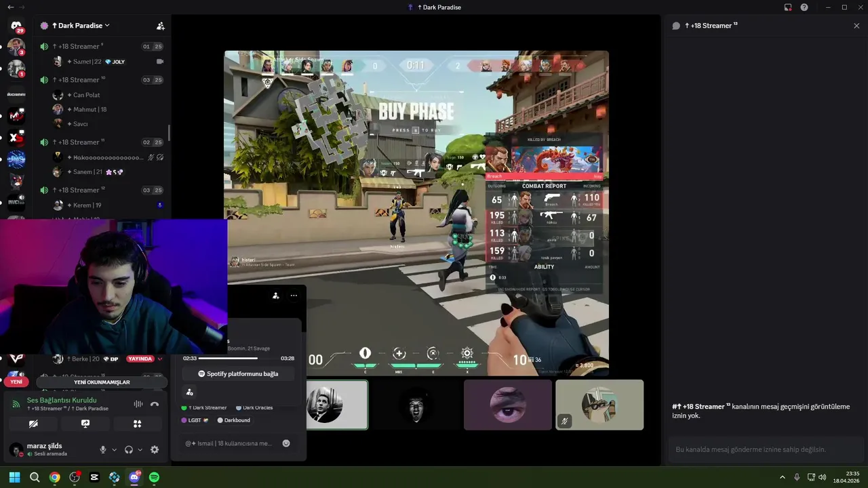
Task: Click the LGBT role tag
Action: [x=195, y=420]
